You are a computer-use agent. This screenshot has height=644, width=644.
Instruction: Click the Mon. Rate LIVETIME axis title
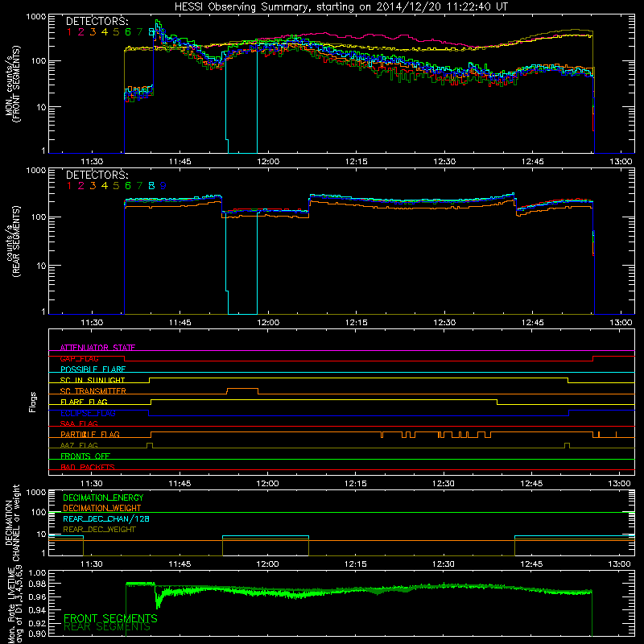(x=15, y=605)
